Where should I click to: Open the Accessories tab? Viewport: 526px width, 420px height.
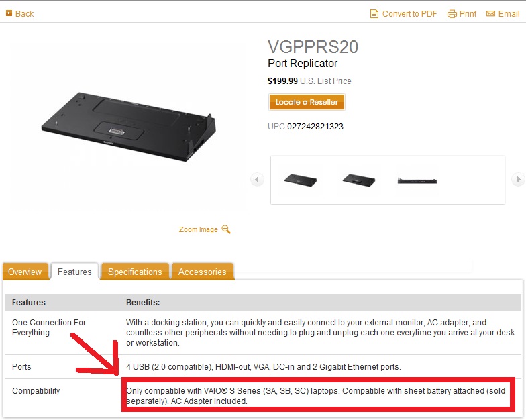click(203, 271)
